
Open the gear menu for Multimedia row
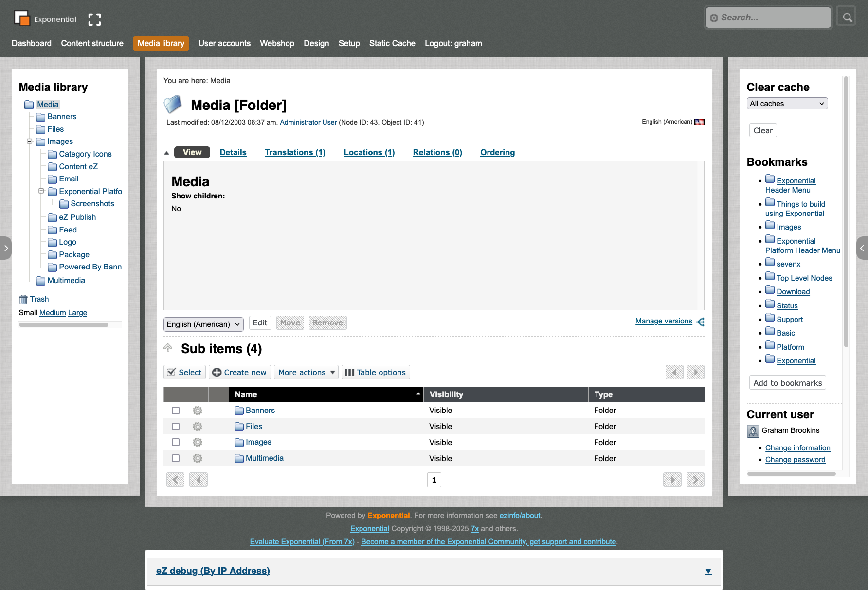(x=197, y=458)
